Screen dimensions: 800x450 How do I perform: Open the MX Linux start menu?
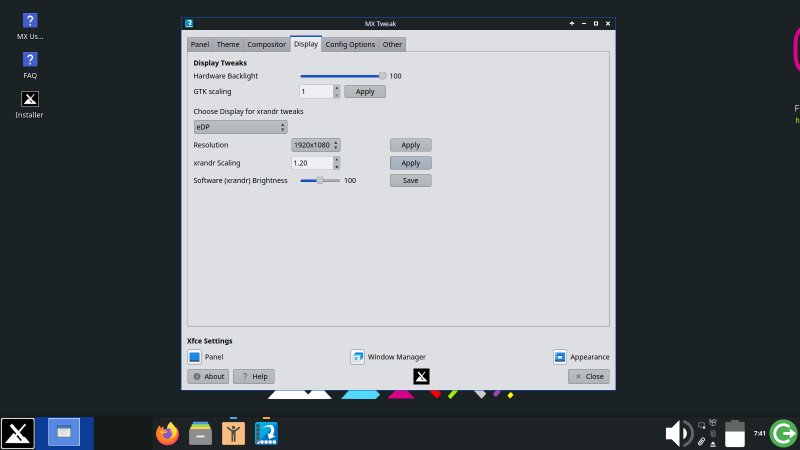(18, 433)
